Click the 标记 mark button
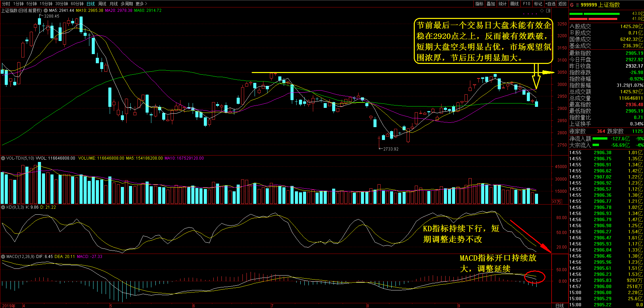The width and height of the screenshot is (644, 308). click(538, 4)
